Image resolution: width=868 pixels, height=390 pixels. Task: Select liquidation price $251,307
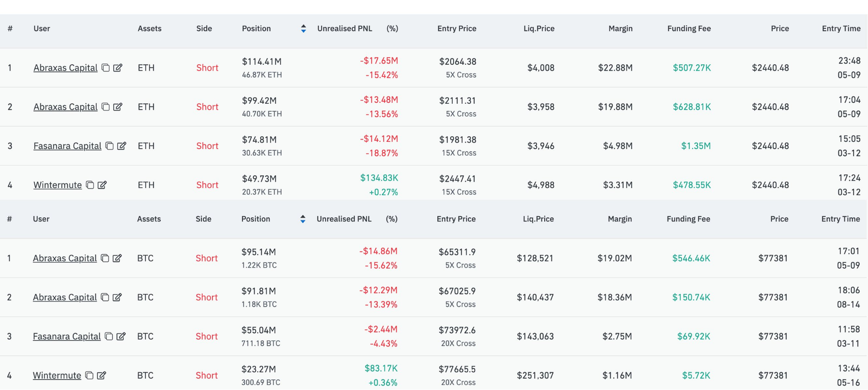[x=535, y=375]
